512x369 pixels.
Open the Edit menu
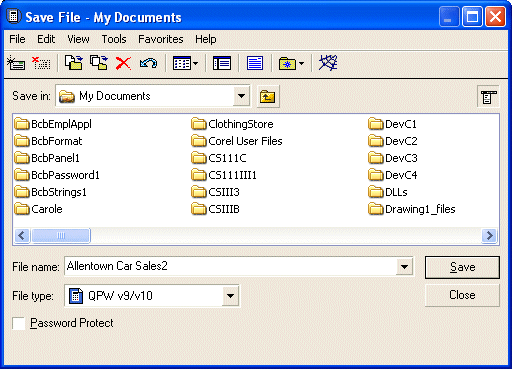click(46, 39)
